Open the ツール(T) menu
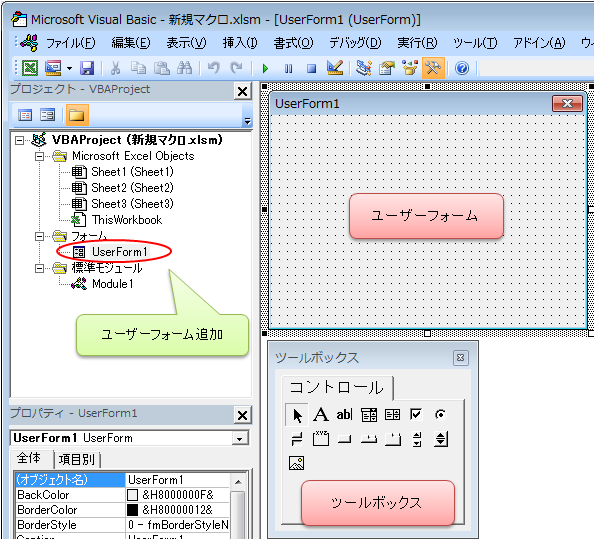595x540 pixels. click(x=475, y=43)
